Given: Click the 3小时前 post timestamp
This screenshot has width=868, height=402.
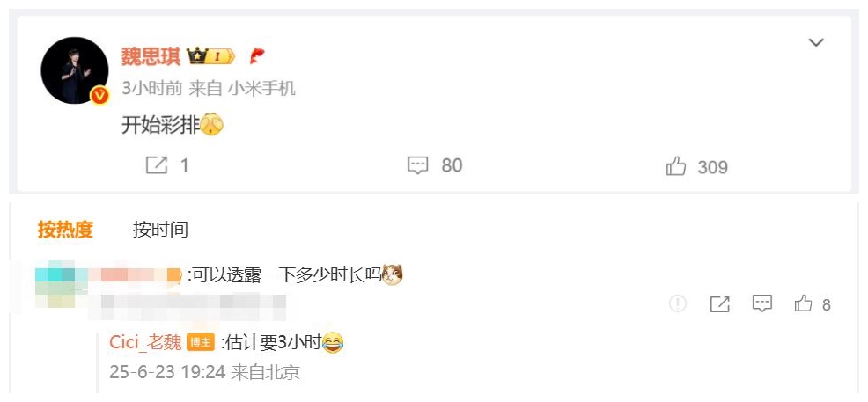Looking at the screenshot, I should 152,88.
